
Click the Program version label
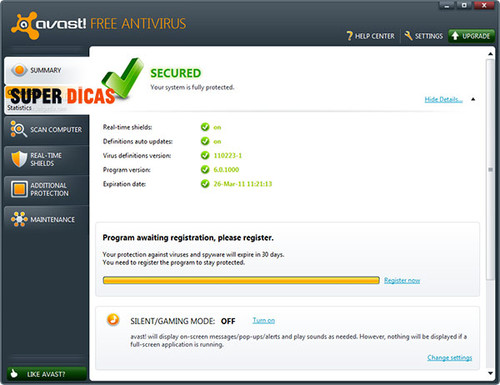[x=127, y=170]
